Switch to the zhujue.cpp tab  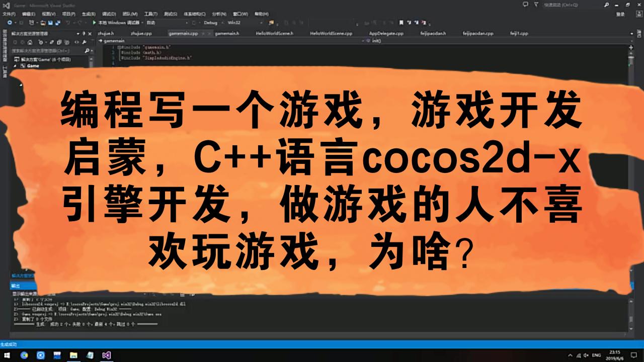click(x=141, y=33)
